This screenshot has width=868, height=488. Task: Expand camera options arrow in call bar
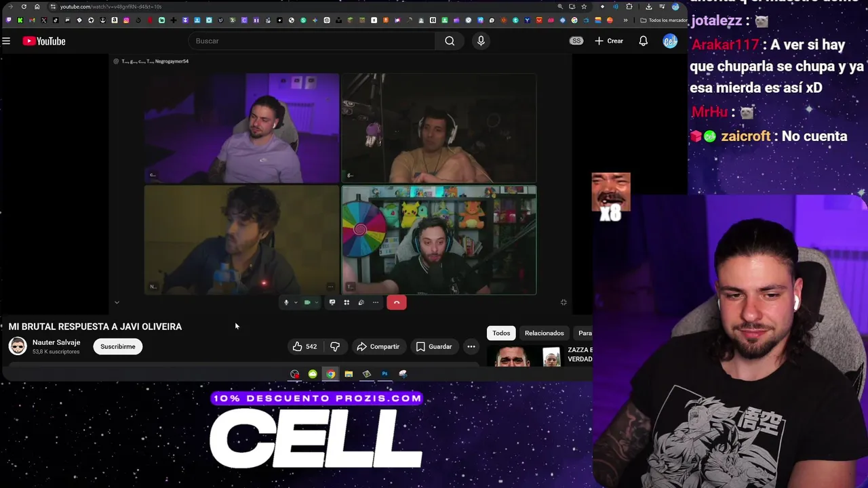(x=316, y=302)
